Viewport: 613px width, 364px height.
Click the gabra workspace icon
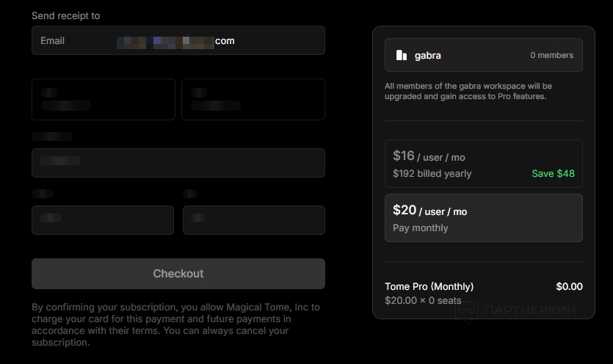402,55
